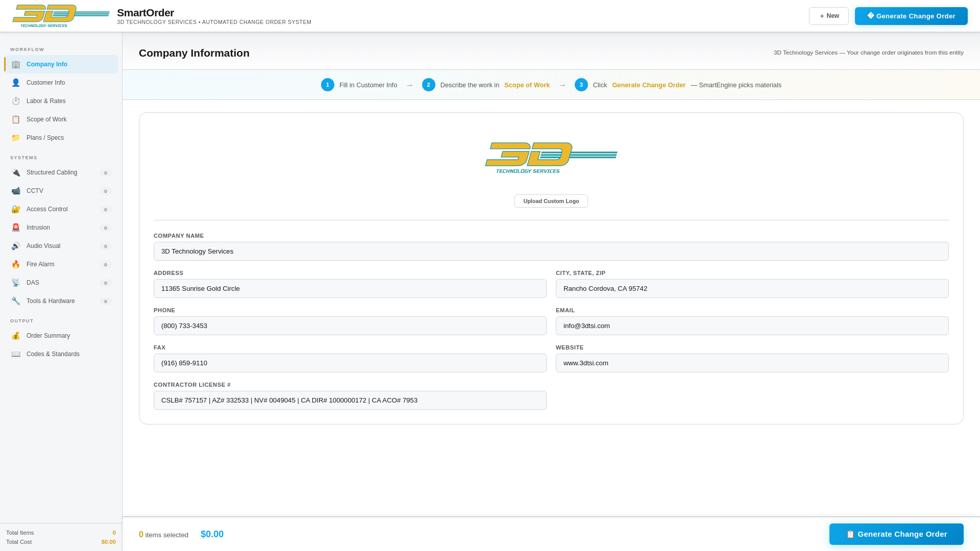Click the Email input field

point(752,326)
